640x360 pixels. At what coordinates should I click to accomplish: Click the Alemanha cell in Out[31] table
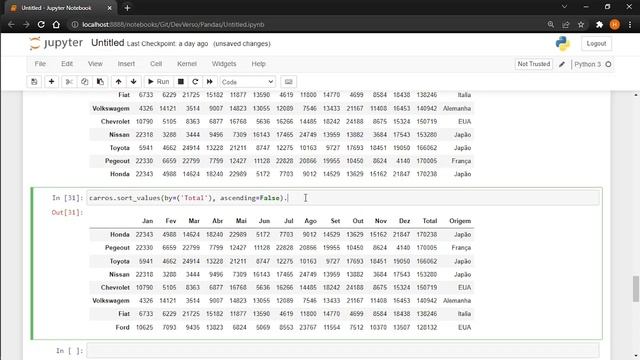point(457,301)
